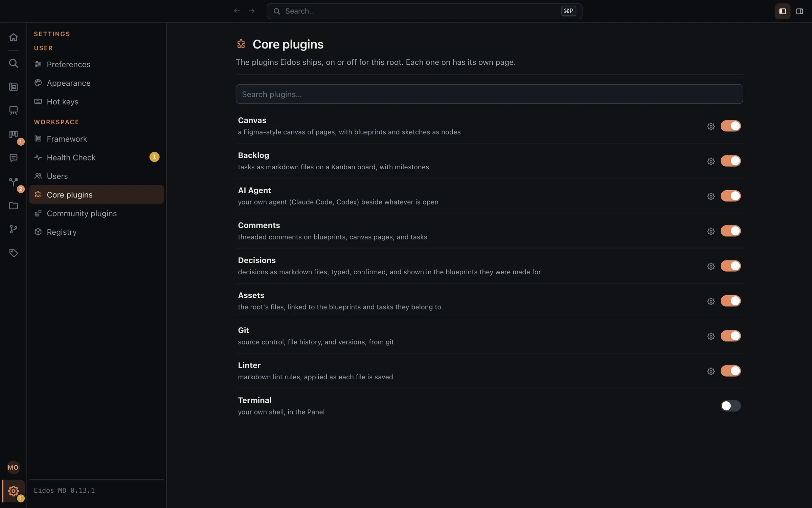Screen dimensions: 812x508
Task: Open Community plugins settings page
Action: (x=96, y=213)
